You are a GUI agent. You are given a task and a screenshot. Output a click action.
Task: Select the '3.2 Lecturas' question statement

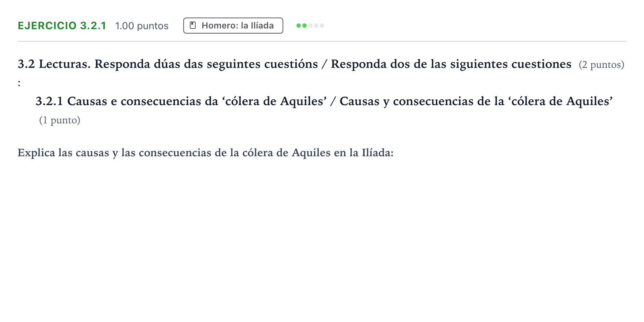point(295,64)
